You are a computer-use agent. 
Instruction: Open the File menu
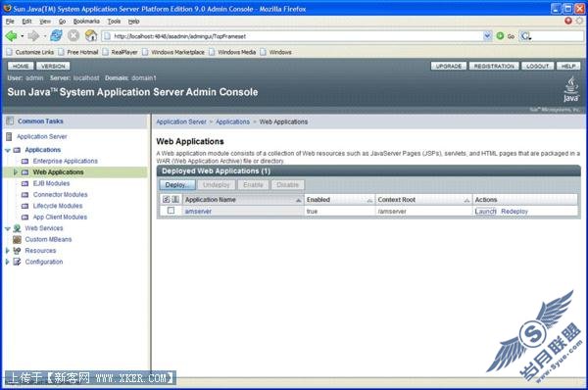point(10,22)
